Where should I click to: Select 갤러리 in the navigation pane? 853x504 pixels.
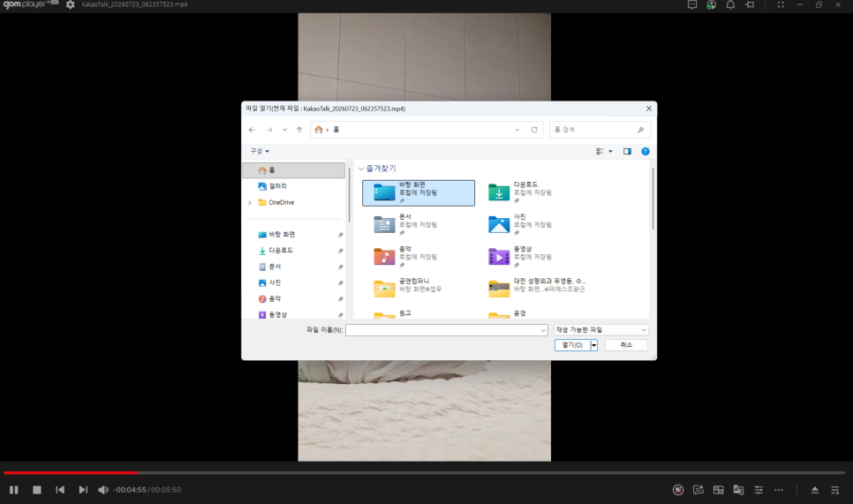click(x=277, y=186)
